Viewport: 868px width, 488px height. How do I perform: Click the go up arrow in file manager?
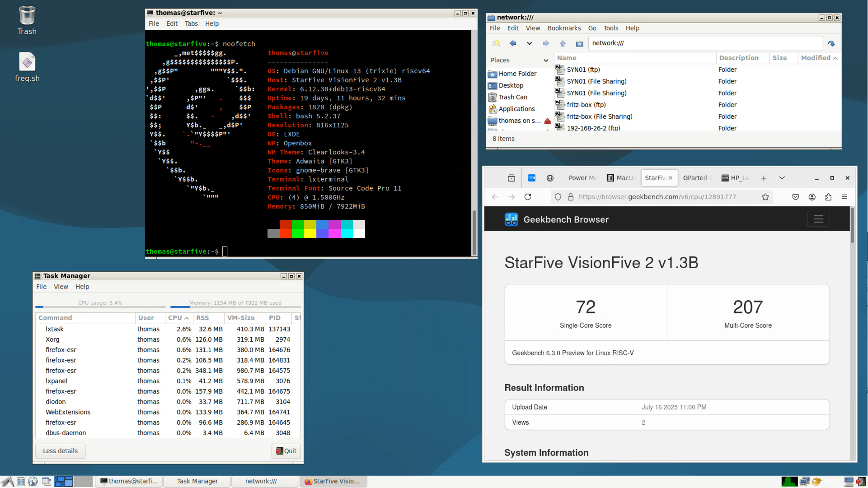(563, 43)
